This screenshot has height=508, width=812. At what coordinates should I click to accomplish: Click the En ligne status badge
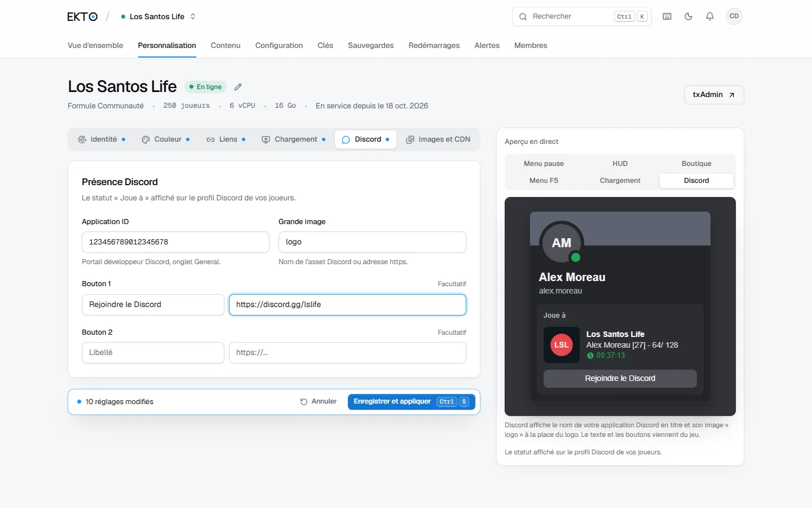tap(206, 87)
